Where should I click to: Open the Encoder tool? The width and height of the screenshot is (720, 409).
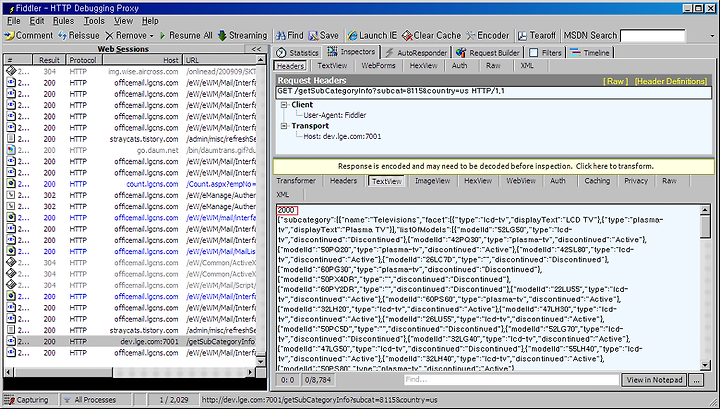coord(488,36)
